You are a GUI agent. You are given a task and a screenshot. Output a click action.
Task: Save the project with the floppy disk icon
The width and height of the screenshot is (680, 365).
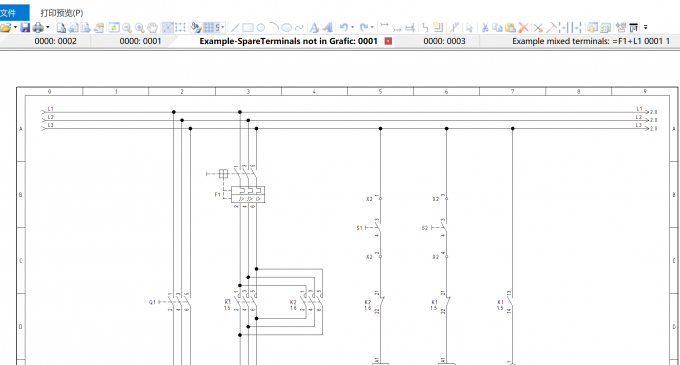(x=25, y=28)
